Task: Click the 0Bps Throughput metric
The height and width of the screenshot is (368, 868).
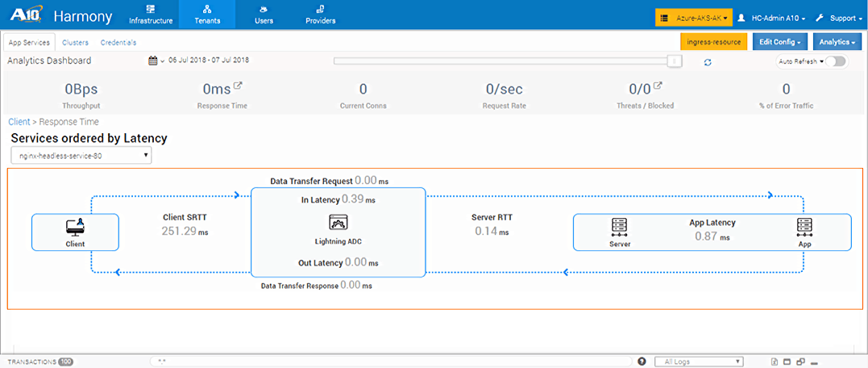Action: [81, 95]
